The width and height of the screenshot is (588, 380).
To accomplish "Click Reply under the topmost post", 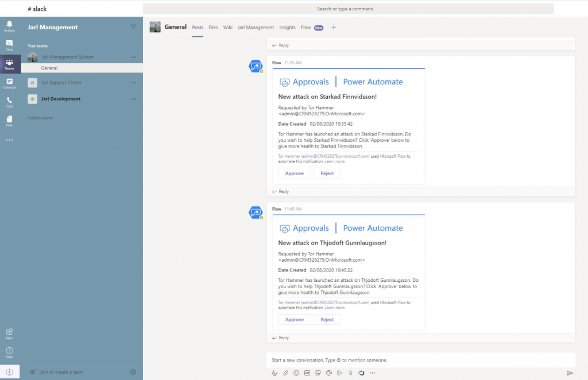I will pyautogui.click(x=280, y=45).
